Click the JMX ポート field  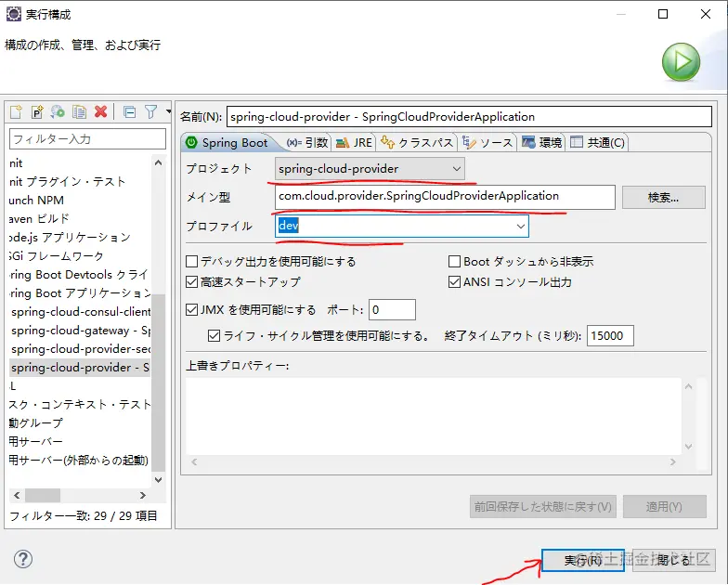(x=392, y=310)
